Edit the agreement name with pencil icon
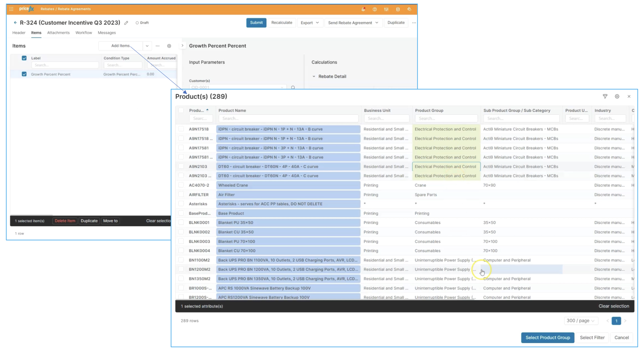Screen dimensions: 644x362 [x=126, y=23]
